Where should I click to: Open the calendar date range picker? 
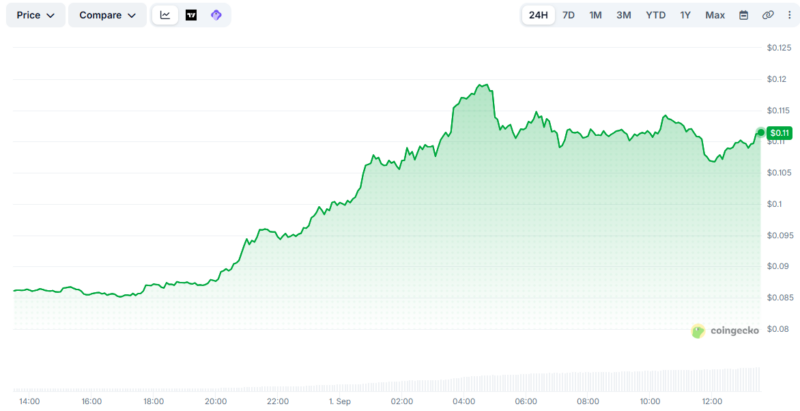[x=743, y=15]
